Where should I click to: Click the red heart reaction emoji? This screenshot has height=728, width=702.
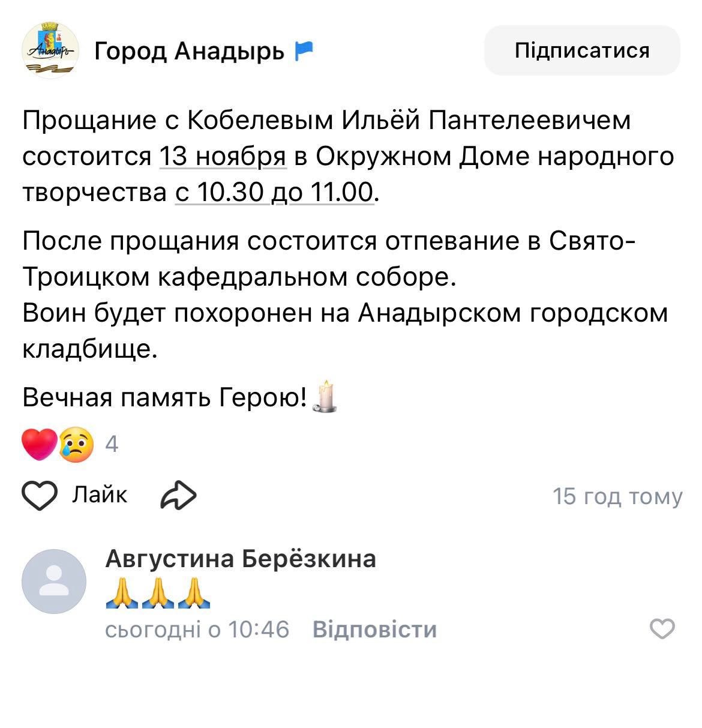coord(39,445)
